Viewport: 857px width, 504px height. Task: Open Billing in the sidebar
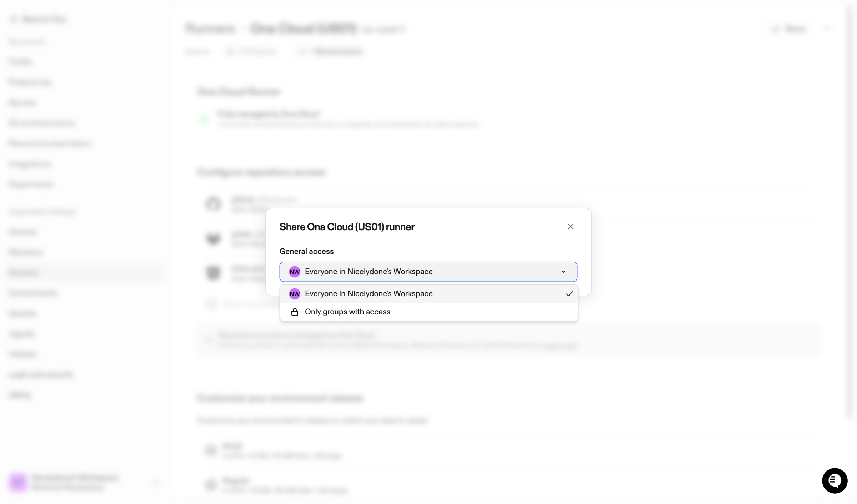point(20,395)
